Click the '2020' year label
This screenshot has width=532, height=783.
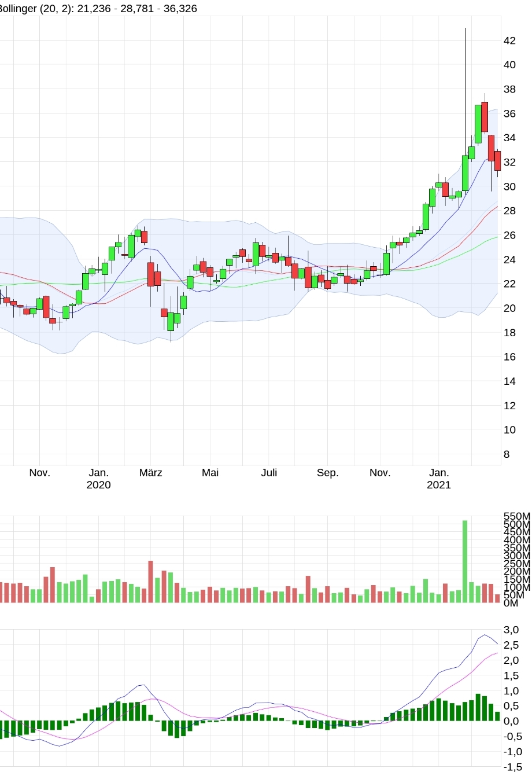coord(98,485)
